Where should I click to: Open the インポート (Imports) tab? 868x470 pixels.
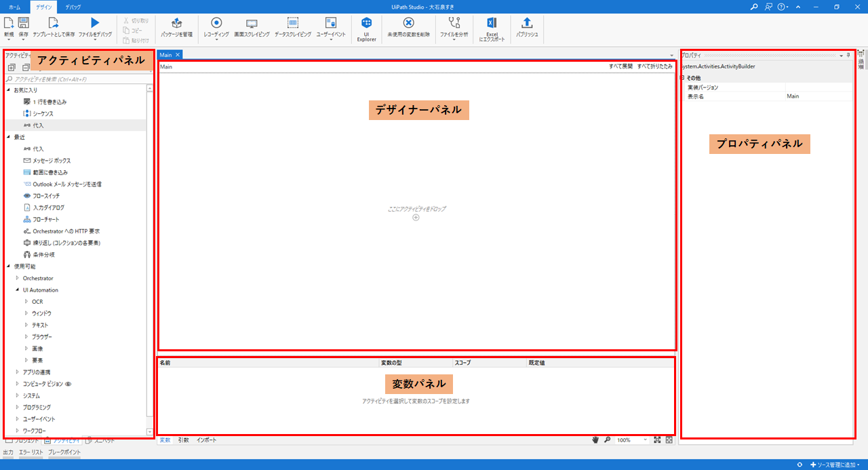point(206,440)
